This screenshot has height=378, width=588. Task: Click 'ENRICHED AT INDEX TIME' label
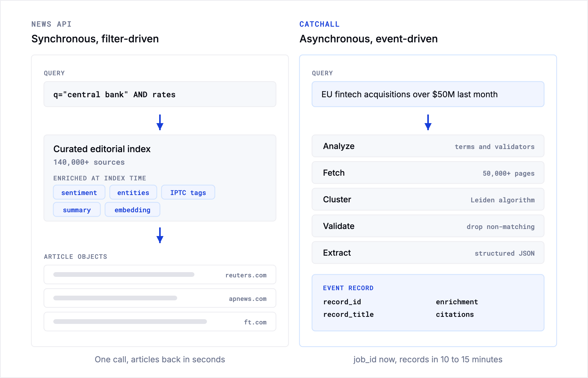click(x=100, y=178)
